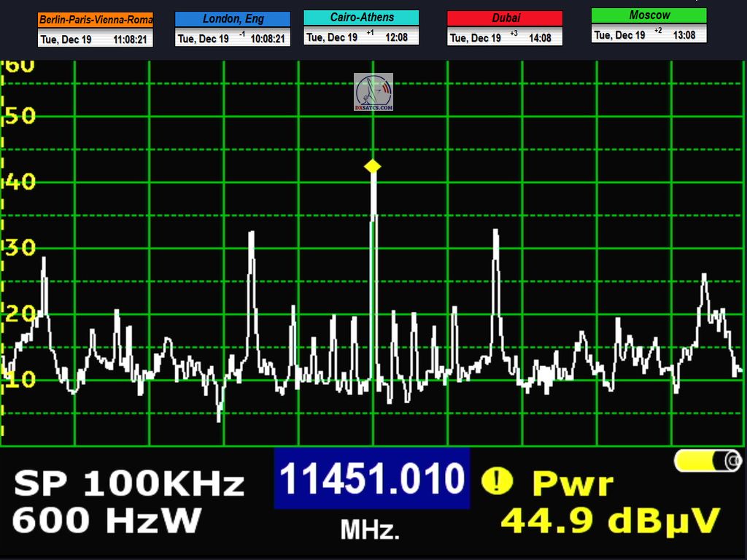Click the DXSATCS.COM logo watermark
Image resolution: width=747 pixels, height=560 pixels.
[373, 92]
